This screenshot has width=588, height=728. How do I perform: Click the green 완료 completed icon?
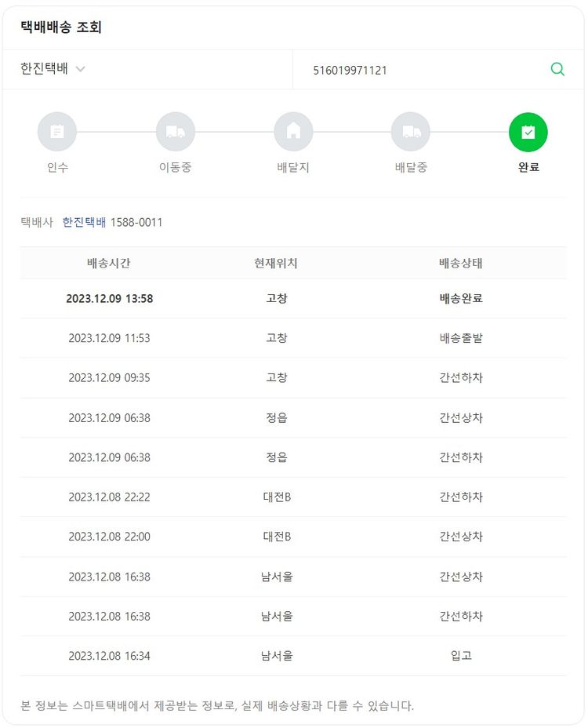528,132
